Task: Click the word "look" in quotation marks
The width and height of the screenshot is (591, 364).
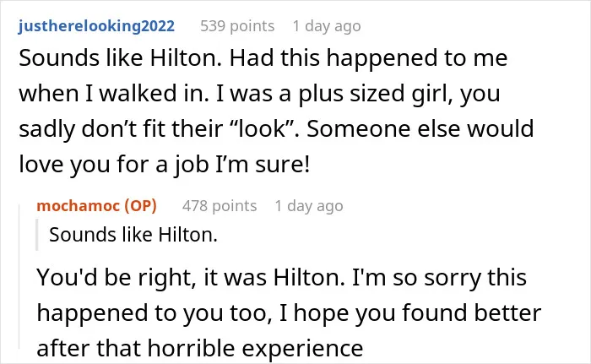Action: 261,128
